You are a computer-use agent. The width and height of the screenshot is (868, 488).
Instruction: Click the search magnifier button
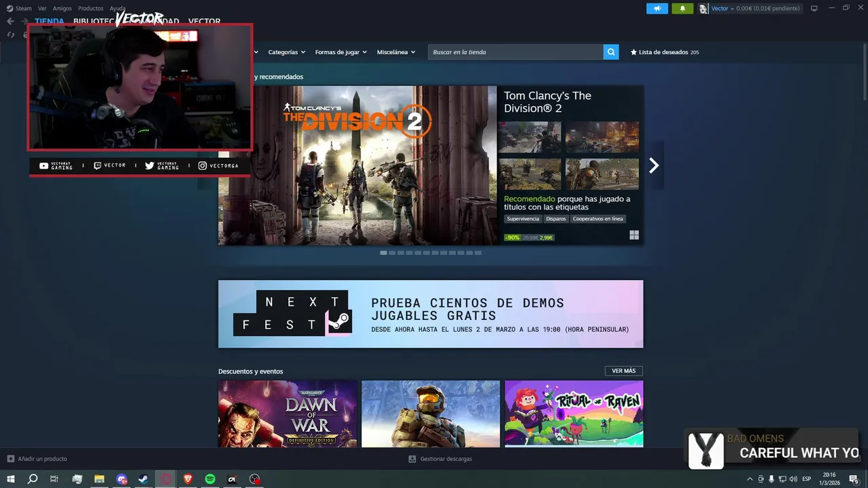[x=611, y=52]
